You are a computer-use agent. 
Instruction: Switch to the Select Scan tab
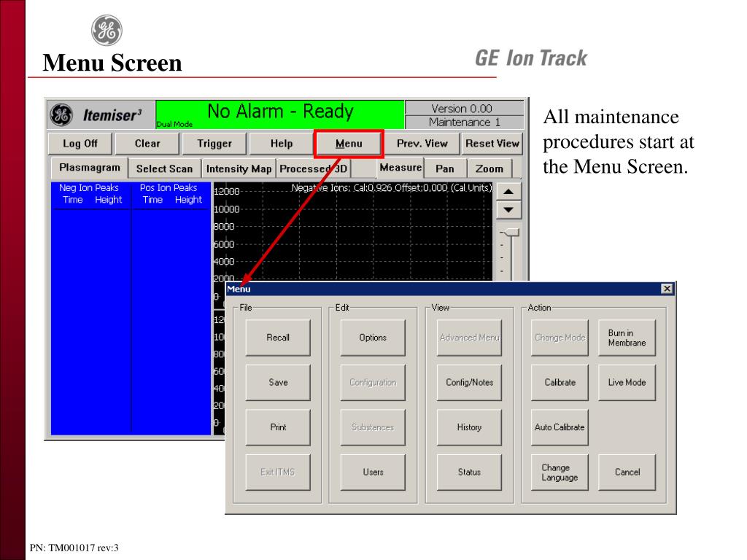(164, 168)
